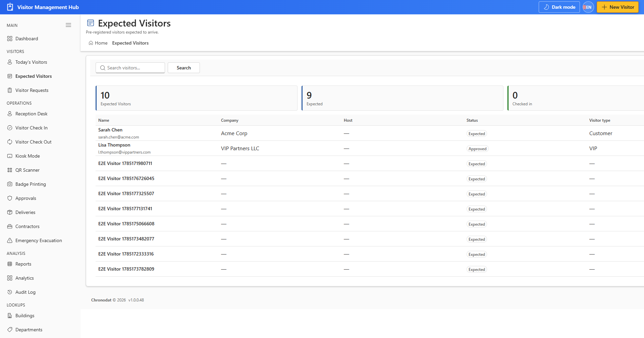Open the Audit Log history icon
The image size is (644, 338).
point(10,292)
